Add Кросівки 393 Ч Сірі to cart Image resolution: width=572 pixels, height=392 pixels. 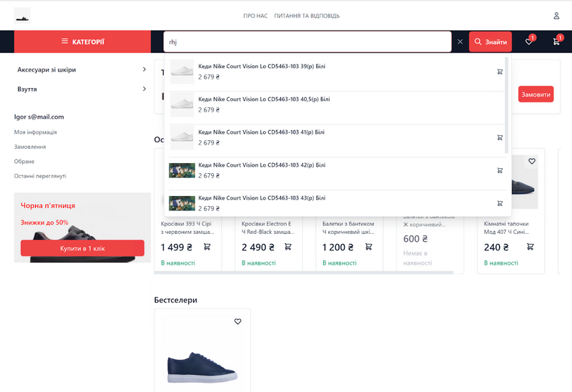[x=207, y=247]
